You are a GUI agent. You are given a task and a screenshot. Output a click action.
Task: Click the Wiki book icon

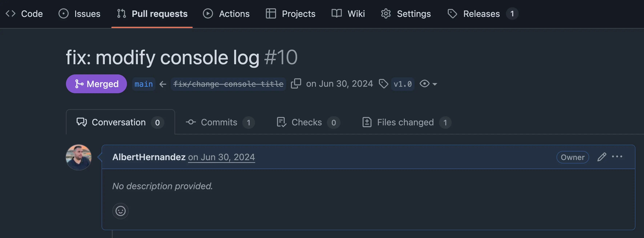click(x=337, y=14)
